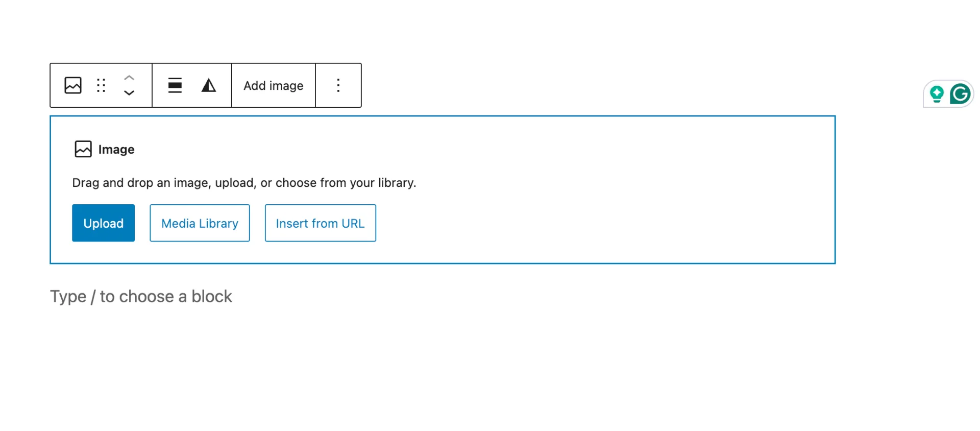Click Add image in the block toolbar
This screenshot has height=431, width=980.
(x=274, y=85)
